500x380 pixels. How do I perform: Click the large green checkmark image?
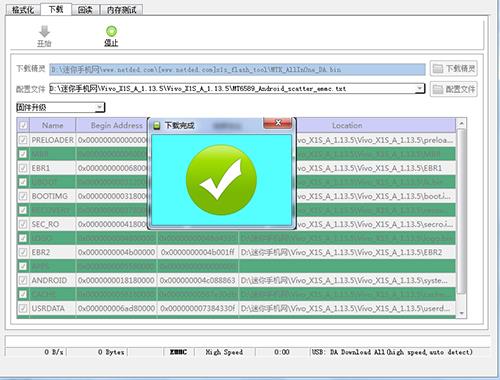click(221, 180)
